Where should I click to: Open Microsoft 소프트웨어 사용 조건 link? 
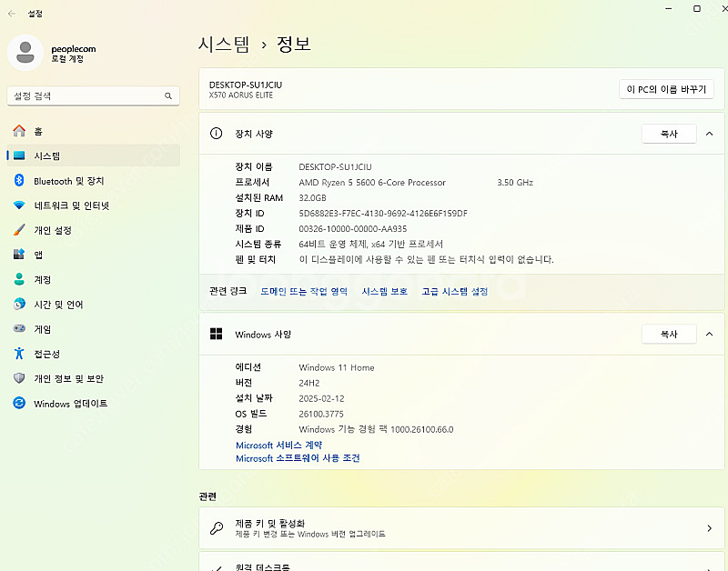coord(298,458)
